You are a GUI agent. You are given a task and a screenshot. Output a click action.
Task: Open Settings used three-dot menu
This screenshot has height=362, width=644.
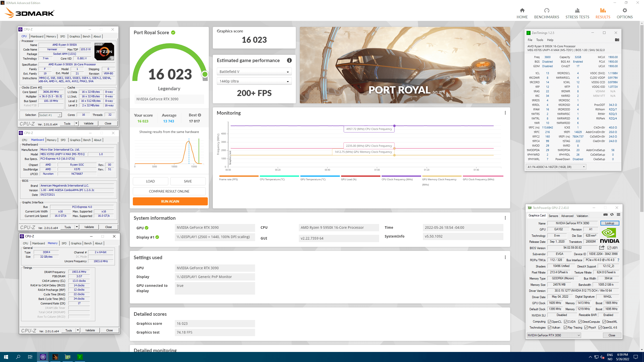click(x=505, y=257)
